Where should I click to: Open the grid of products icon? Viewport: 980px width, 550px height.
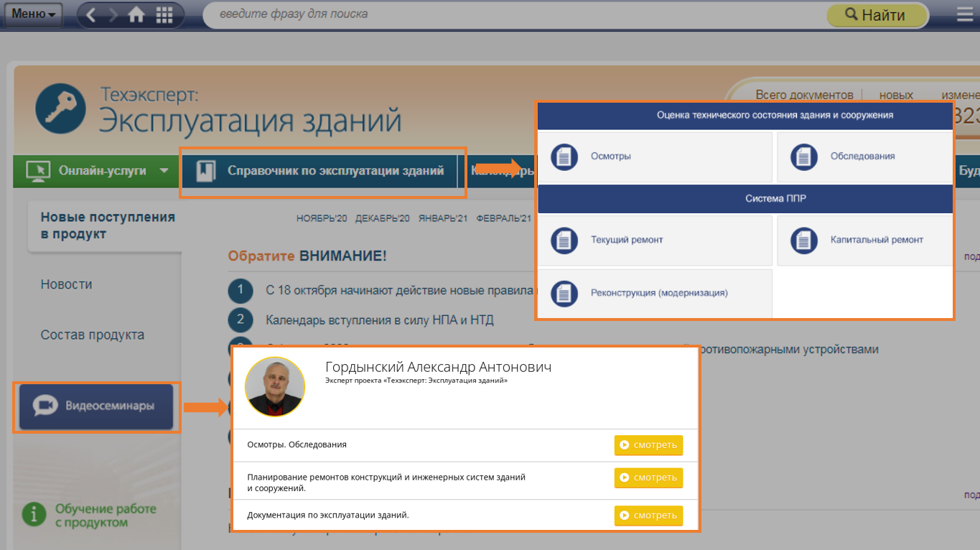(164, 14)
